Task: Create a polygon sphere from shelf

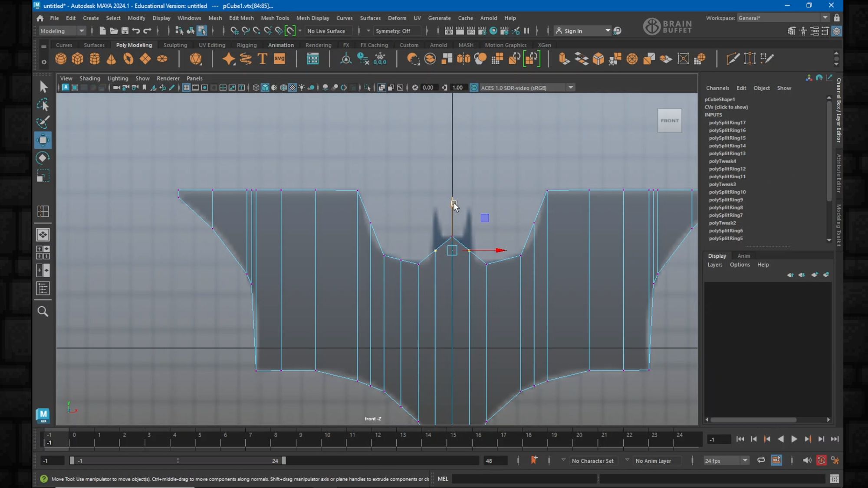Action: [x=61, y=59]
